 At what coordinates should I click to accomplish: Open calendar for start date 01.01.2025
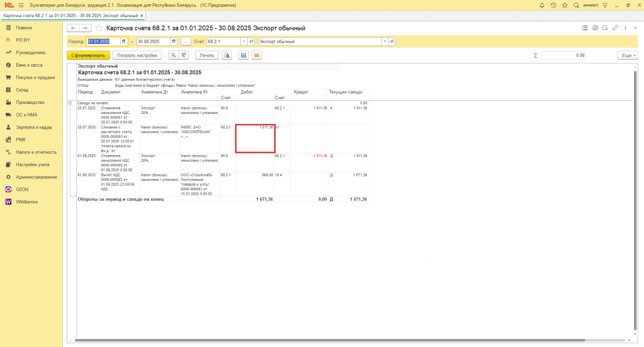click(x=123, y=42)
